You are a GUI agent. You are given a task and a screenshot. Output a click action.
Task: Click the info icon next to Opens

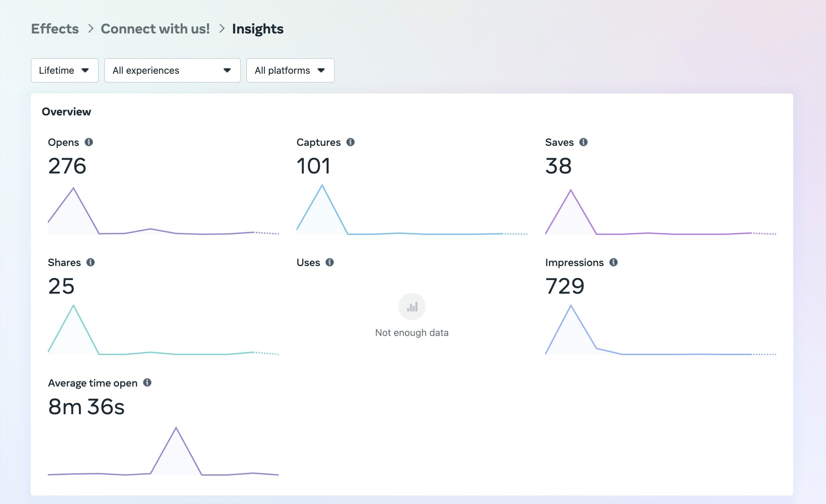pyautogui.click(x=89, y=142)
